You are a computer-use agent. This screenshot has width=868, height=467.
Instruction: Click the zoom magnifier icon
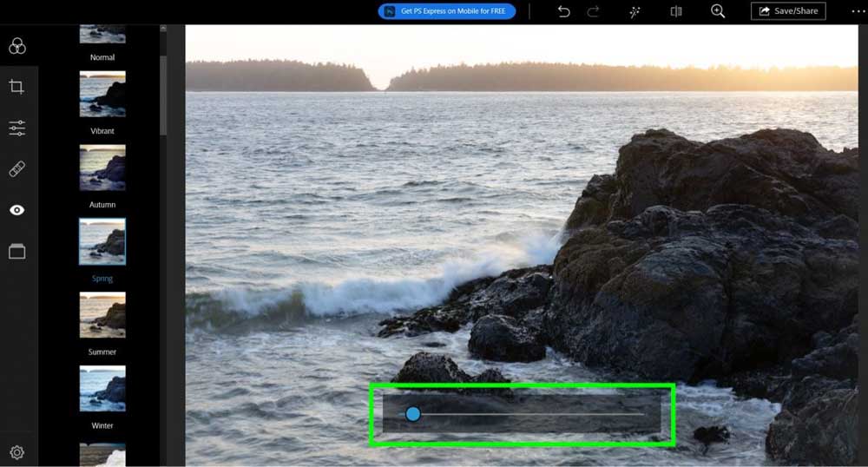click(x=718, y=11)
